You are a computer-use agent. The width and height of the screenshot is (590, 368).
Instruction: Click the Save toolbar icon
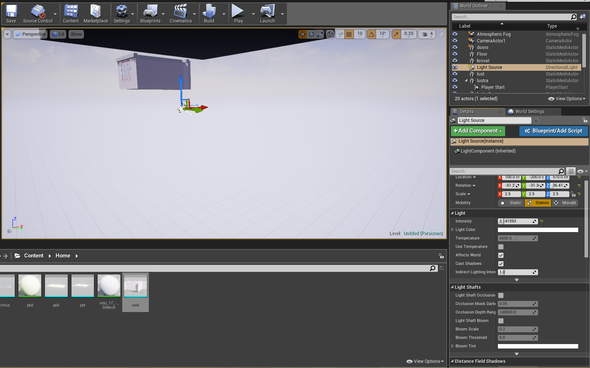coord(11,13)
